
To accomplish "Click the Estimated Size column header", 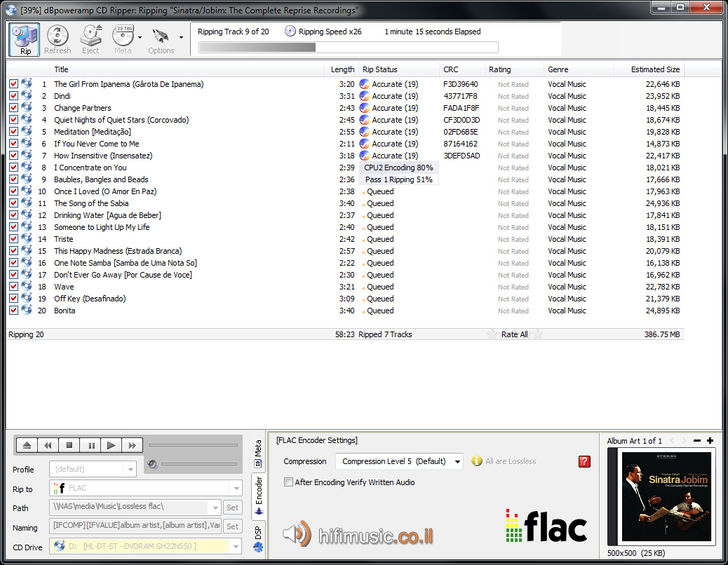I will pos(649,69).
